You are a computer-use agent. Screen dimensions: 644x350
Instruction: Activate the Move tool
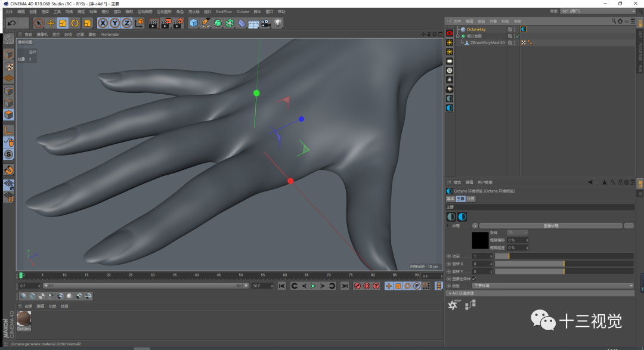51,23
